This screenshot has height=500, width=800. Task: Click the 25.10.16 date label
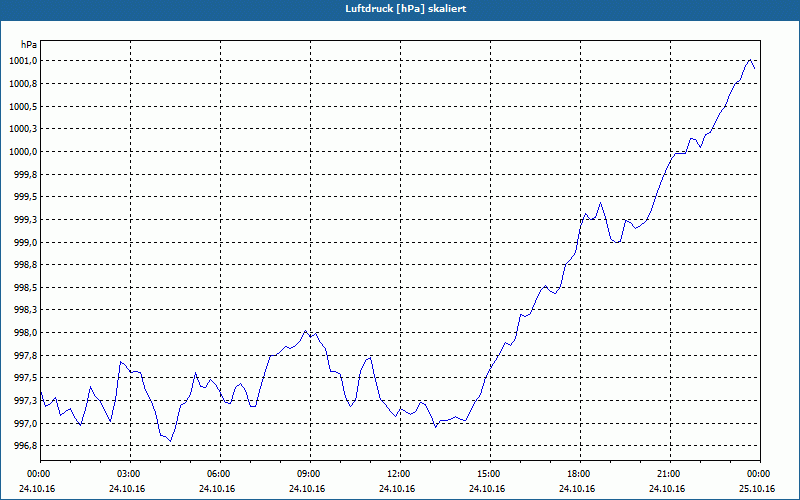[757, 489]
